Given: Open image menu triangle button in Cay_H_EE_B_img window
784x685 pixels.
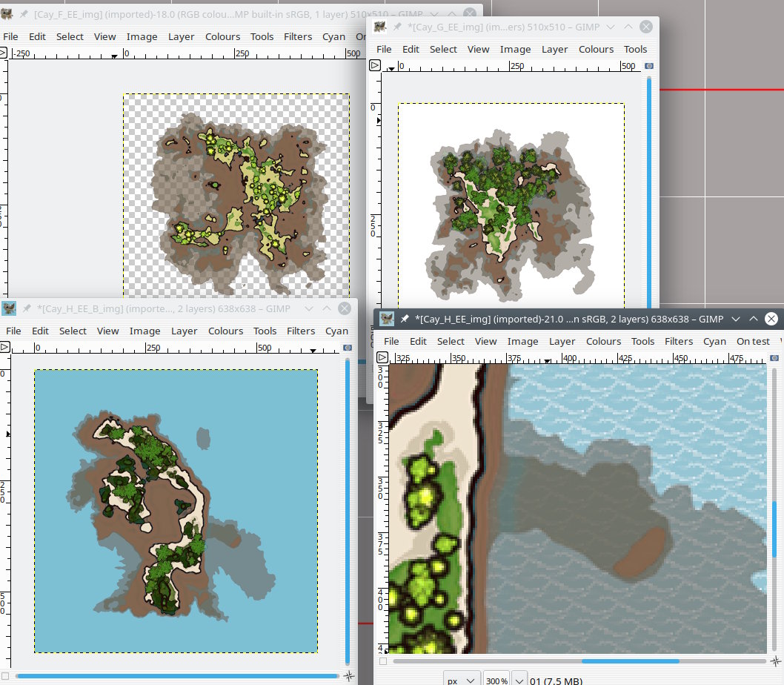Looking at the screenshot, I should (x=4, y=347).
